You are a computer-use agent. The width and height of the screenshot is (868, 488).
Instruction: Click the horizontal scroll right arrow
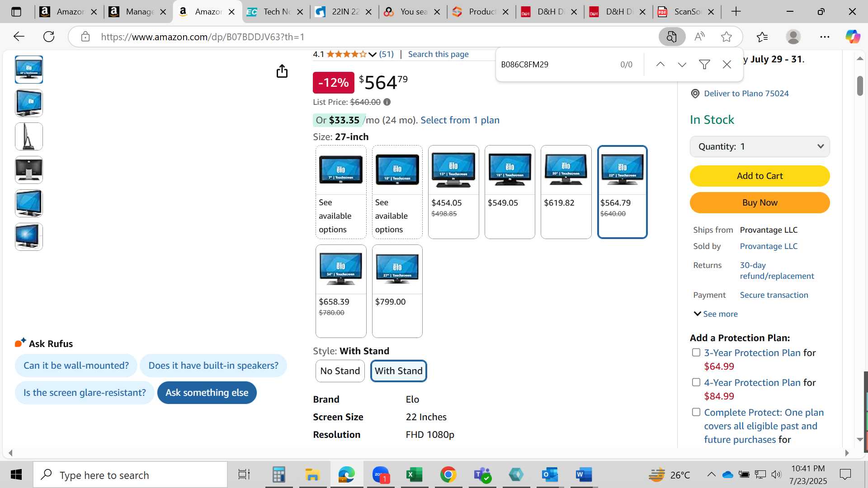pyautogui.click(x=847, y=453)
